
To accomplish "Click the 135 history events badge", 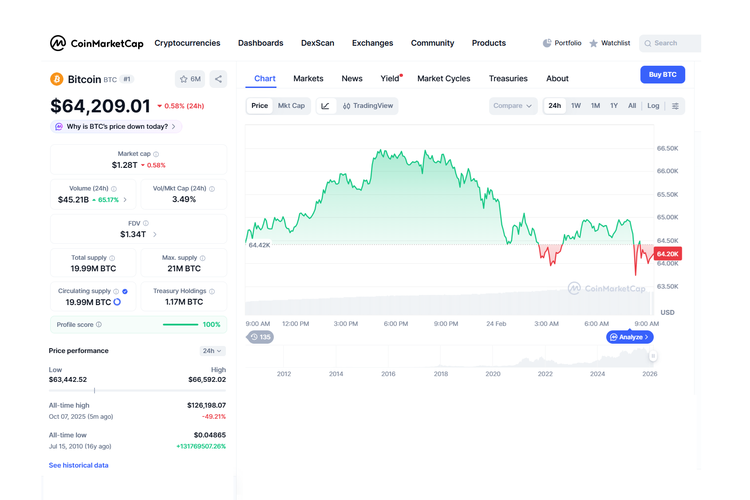I will click(260, 337).
